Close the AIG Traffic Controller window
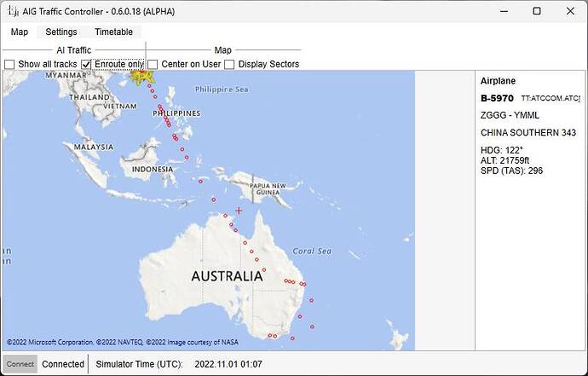This screenshot has height=376, width=588. click(x=570, y=11)
